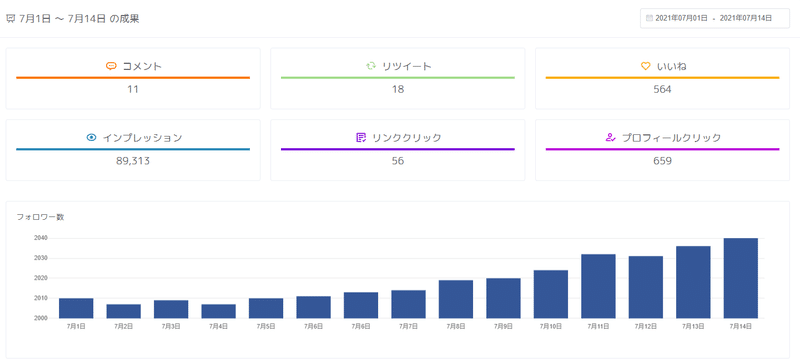Select the end date 2021年07月14日

[x=745, y=18]
